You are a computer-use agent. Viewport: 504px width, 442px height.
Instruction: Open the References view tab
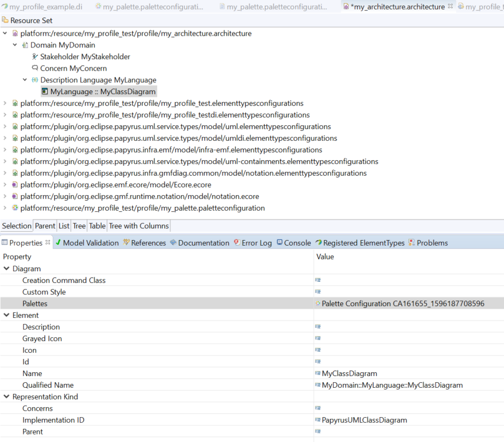tap(145, 243)
